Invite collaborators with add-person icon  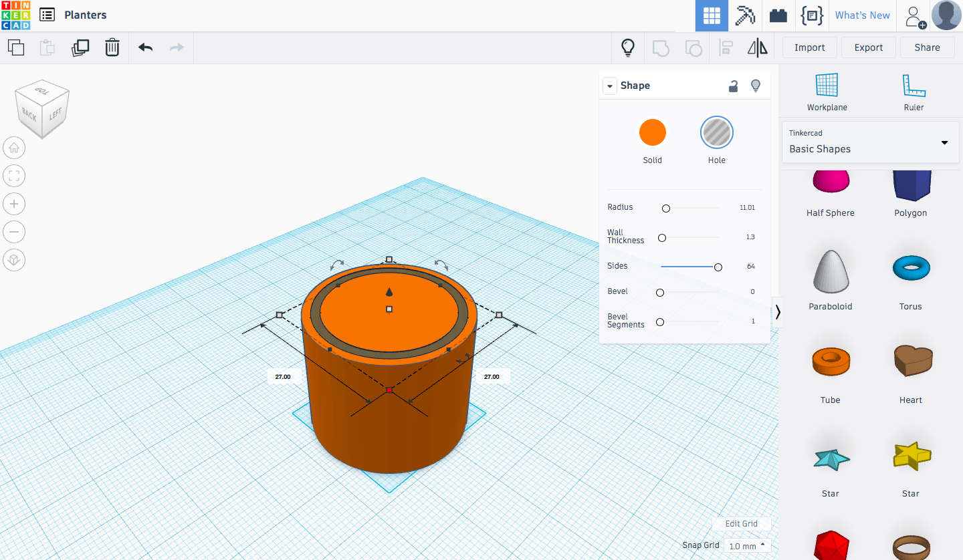(x=916, y=16)
